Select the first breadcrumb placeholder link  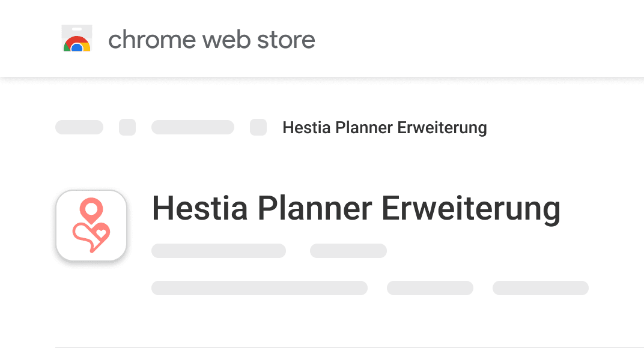tap(79, 127)
